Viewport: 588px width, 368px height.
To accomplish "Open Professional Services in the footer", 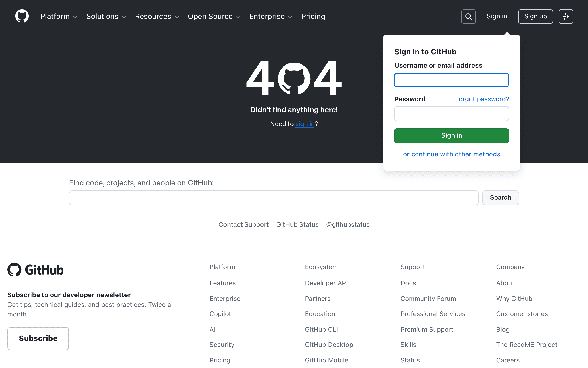I will tap(433, 314).
